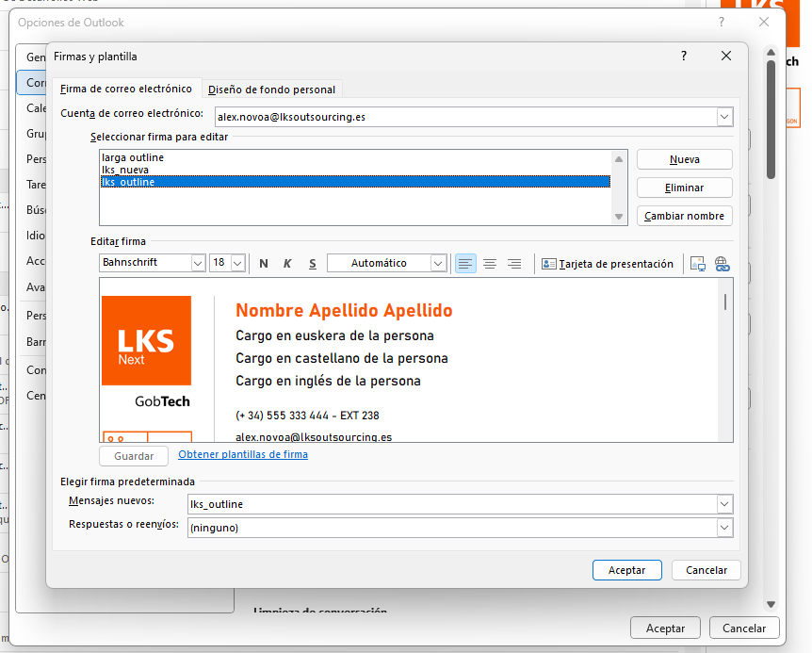Screen dimensions: 812x653
Task: Click Cargo en inglés de la persona
Action: 328,381
